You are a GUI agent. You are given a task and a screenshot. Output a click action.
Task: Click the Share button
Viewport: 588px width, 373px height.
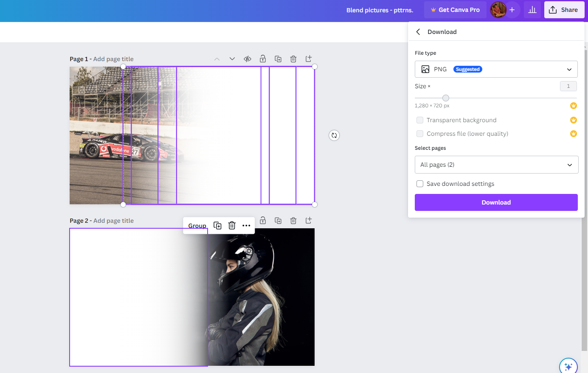[564, 10]
